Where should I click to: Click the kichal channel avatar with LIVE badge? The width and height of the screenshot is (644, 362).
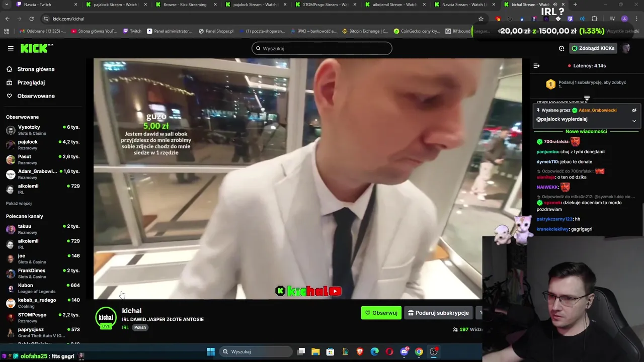point(106,318)
